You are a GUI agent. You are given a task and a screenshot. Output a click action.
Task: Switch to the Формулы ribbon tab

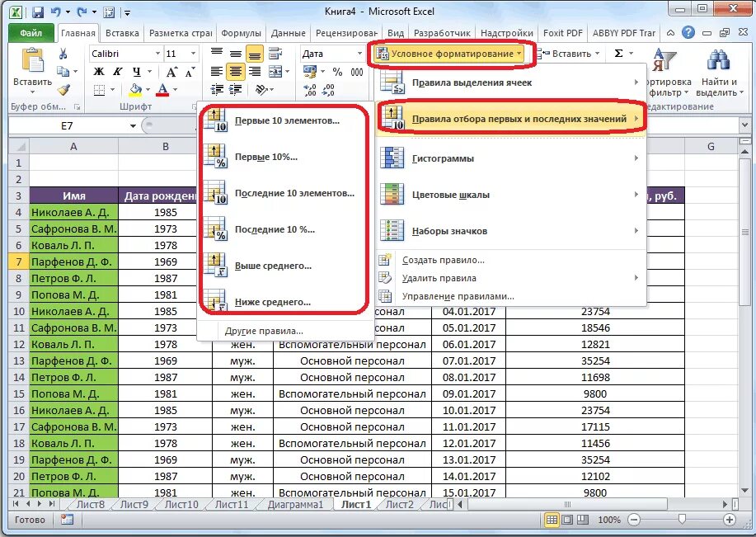241,33
